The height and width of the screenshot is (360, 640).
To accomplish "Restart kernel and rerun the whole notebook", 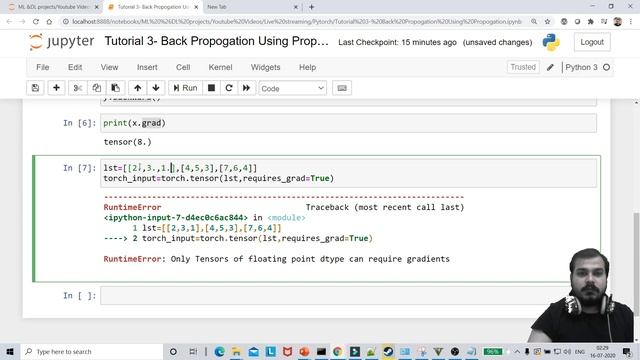I will [x=247, y=88].
